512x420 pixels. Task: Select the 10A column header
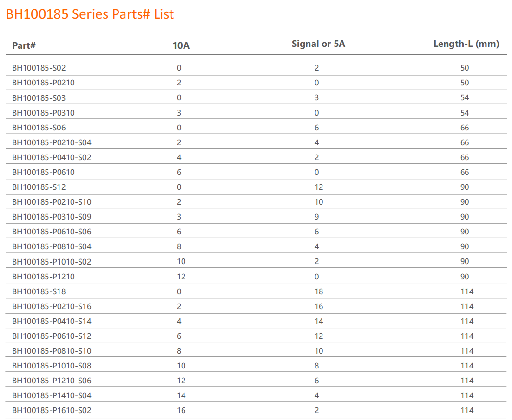(x=180, y=45)
